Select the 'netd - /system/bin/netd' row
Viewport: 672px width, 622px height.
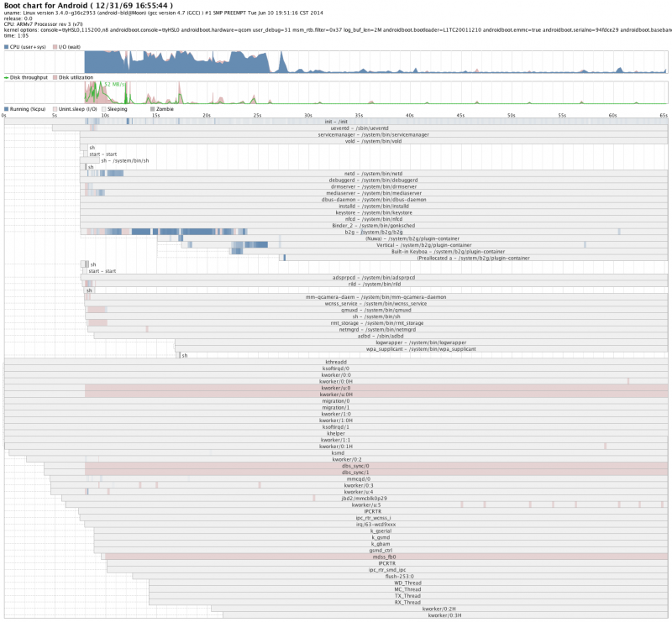[x=374, y=174]
